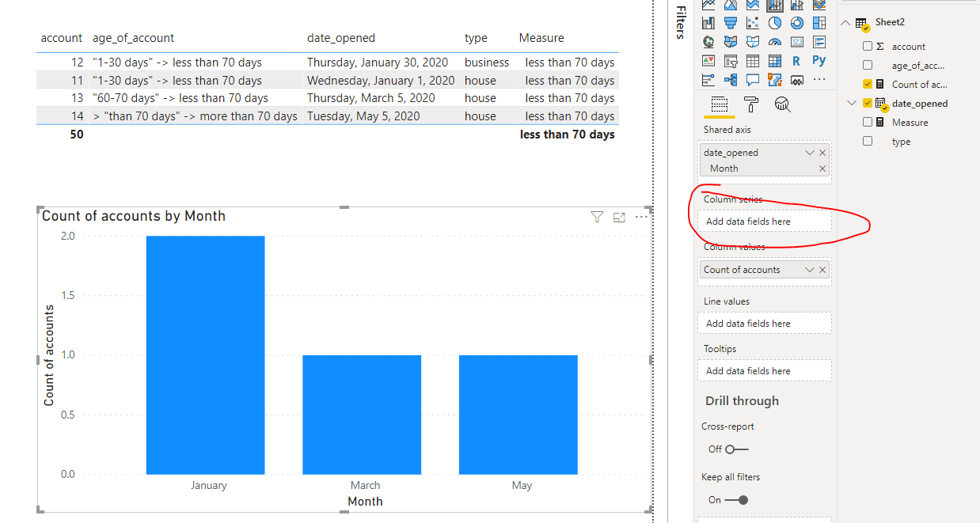Switch to the Fields well tab
Image resolution: width=980 pixels, height=523 pixels.
pos(720,104)
